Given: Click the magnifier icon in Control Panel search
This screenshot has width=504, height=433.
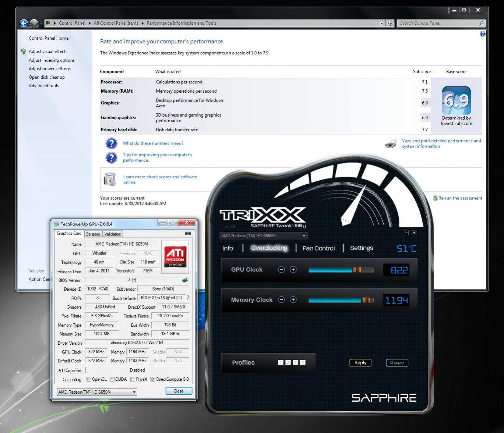Looking at the screenshot, I should click(481, 23).
